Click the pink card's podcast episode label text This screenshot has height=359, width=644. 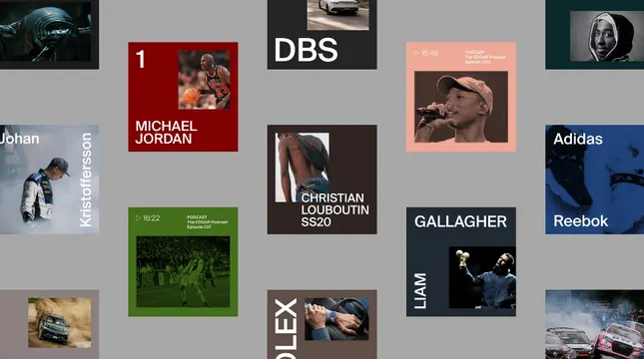click(x=485, y=57)
